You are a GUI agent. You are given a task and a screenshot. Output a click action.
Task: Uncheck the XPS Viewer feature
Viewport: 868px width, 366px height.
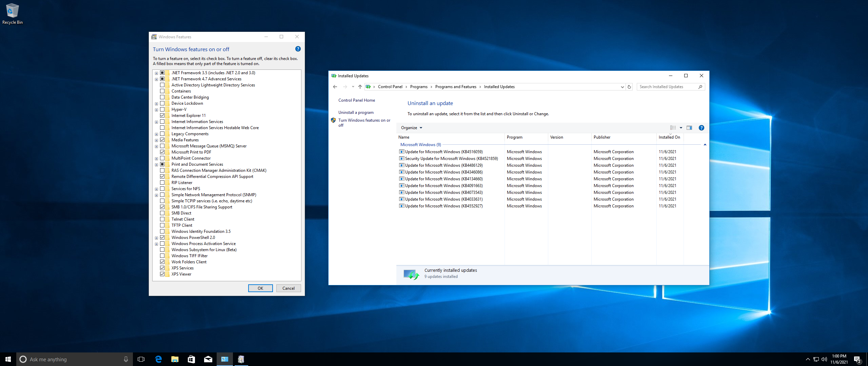click(x=162, y=274)
